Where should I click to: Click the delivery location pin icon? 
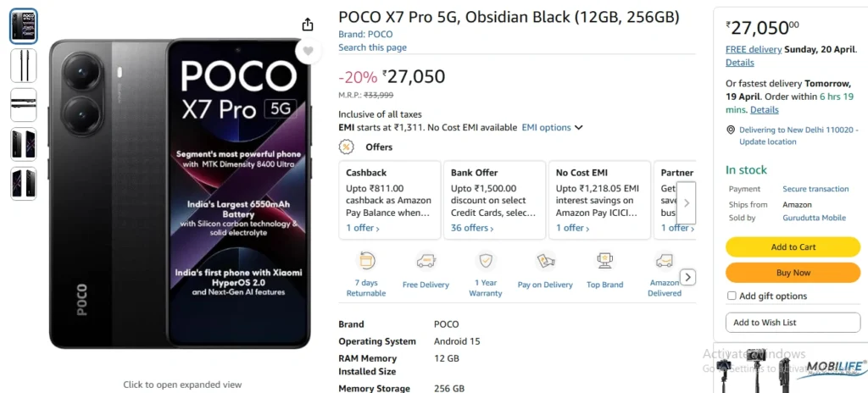(731, 130)
